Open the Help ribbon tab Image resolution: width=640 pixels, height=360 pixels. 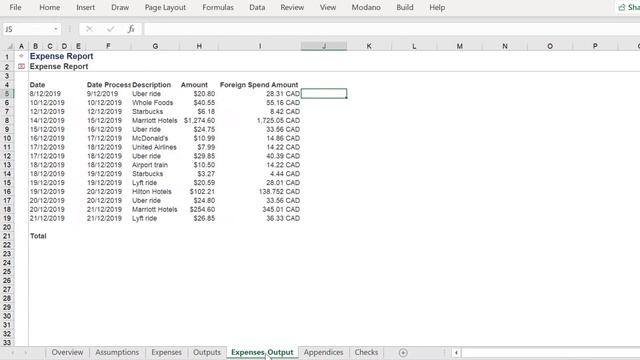tap(437, 7)
